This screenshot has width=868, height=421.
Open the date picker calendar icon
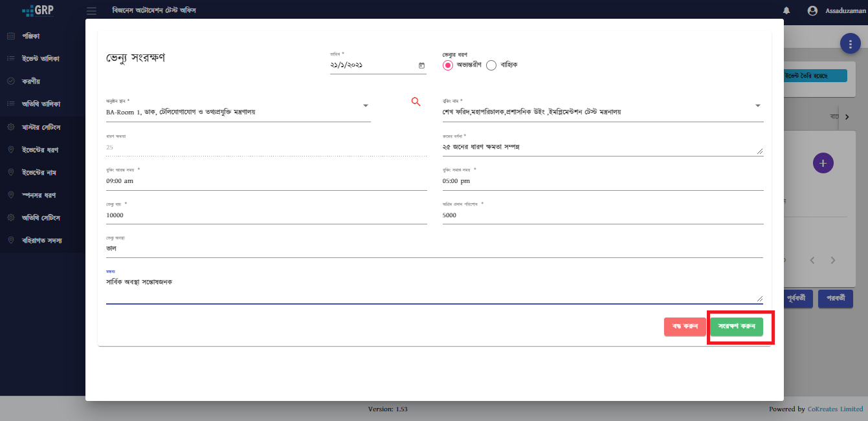(421, 65)
